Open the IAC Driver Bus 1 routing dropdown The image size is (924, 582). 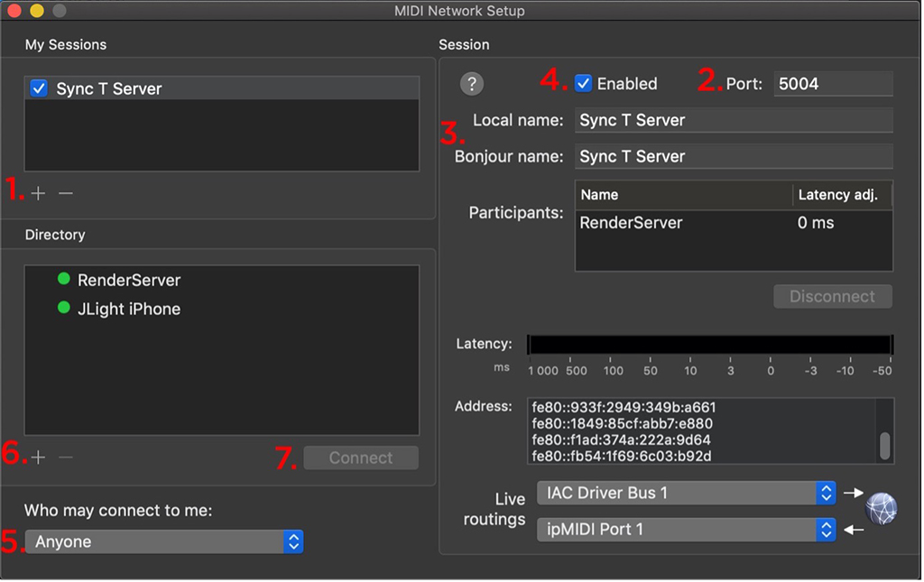coord(686,493)
